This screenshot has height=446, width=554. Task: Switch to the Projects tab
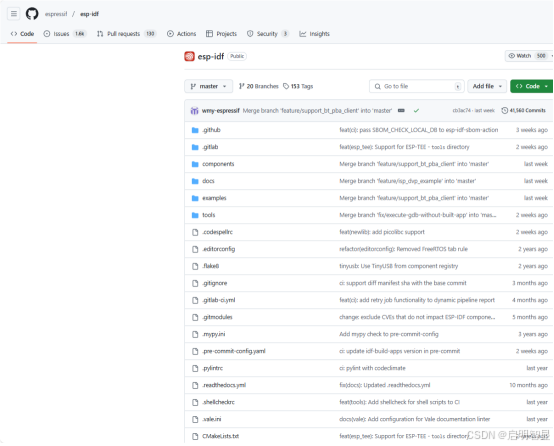point(221,34)
